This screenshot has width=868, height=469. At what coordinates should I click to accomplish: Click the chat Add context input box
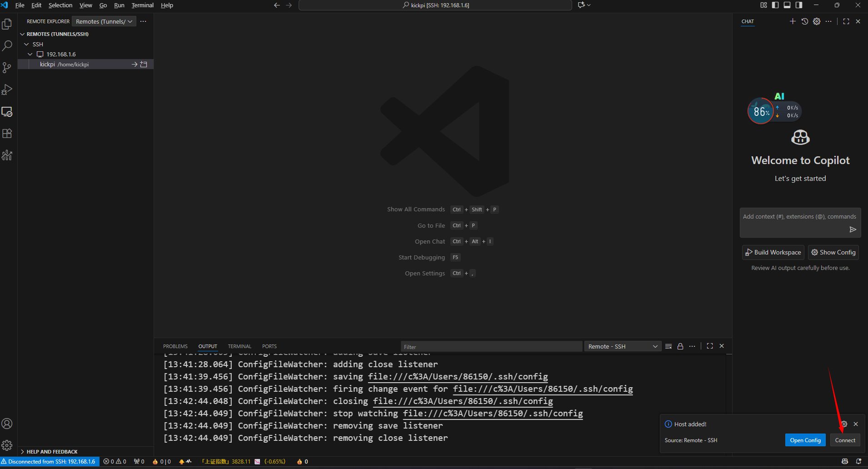pyautogui.click(x=800, y=217)
